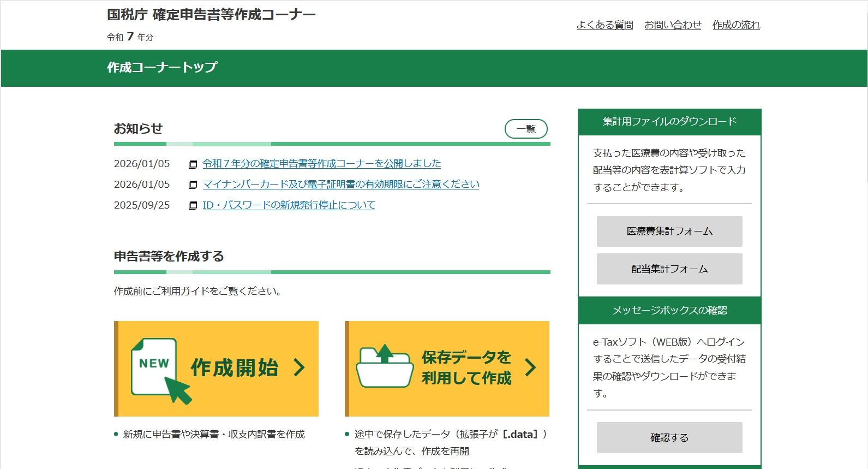Click the 作成コーナートップ heading in green bar
868x469 pixels.
pyautogui.click(x=162, y=67)
